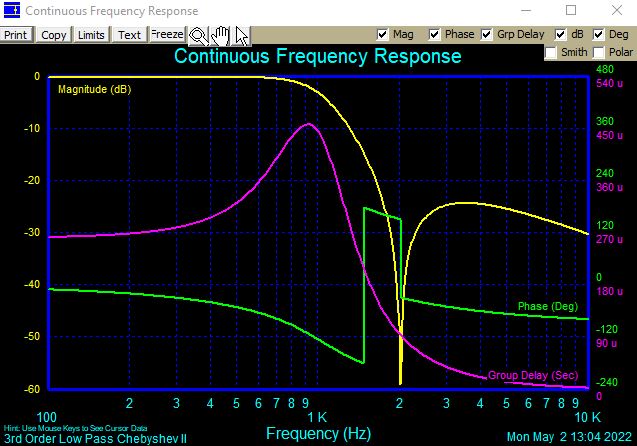Toggle the dB checkbox

click(560, 35)
